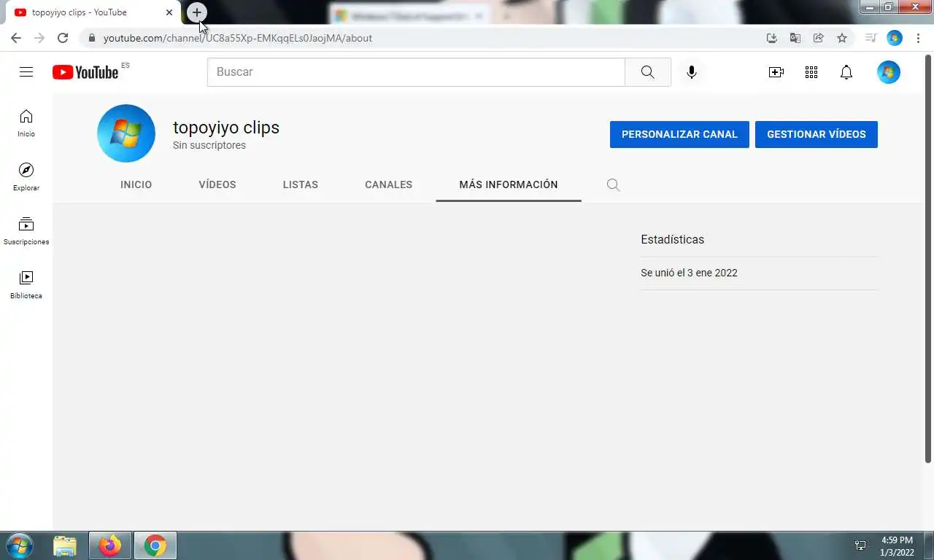Open the Windows Start button
Image resolution: width=934 pixels, height=560 pixels.
[19, 545]
